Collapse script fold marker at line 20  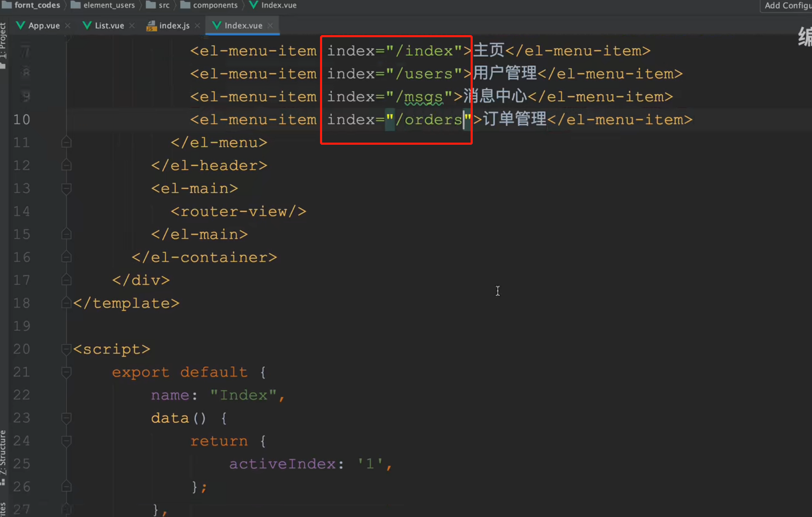point(66,349)
